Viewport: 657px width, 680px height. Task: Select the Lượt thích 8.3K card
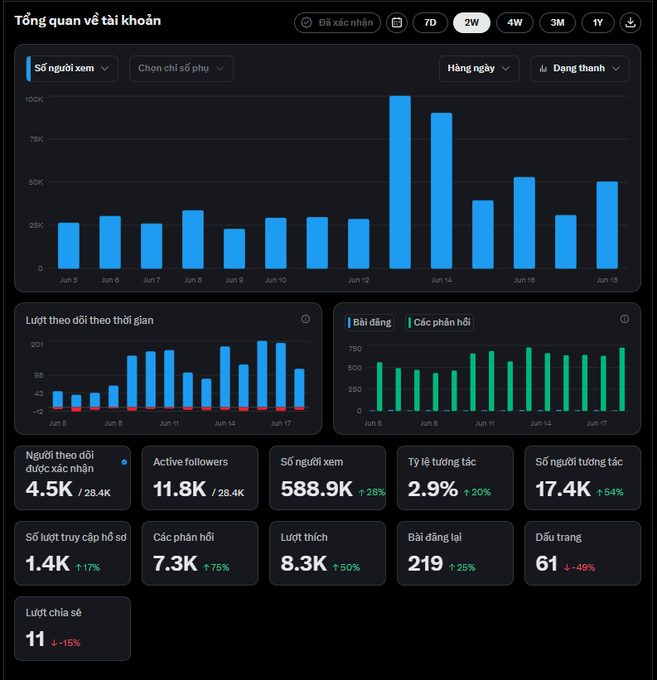click(327, 553)
